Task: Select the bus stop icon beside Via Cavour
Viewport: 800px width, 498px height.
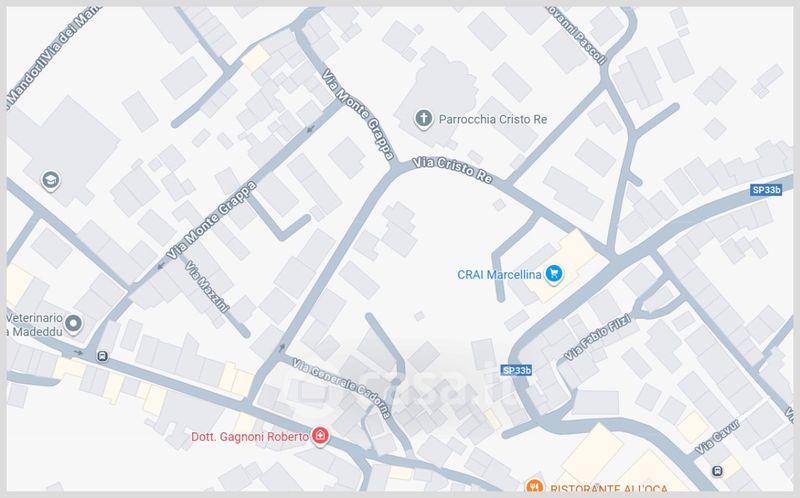Action: (x=717, y=470)
